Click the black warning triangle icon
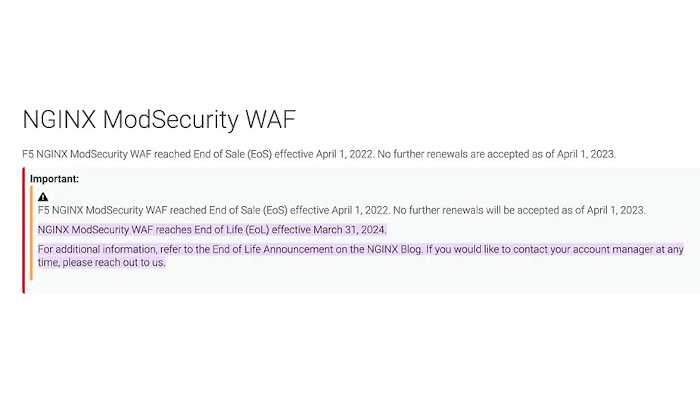Viewport: 700px width, 400px height. pyautogui.click(x=43, y=197)
